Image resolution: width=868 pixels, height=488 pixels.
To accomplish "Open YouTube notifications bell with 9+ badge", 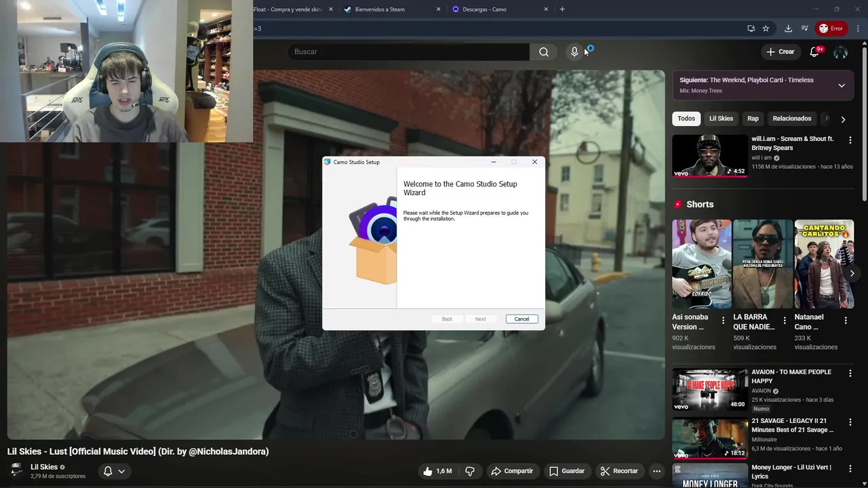I will (x=815, y=52).
